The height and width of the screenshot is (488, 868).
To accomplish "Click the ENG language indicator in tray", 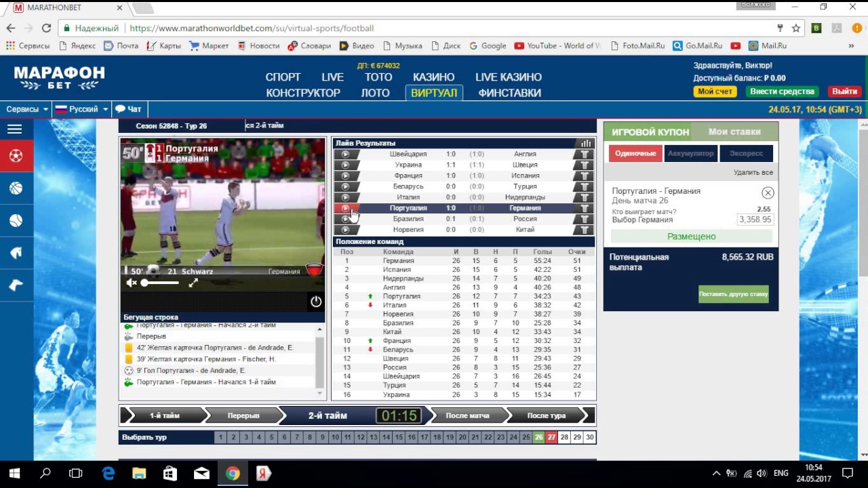I will tap(781, 473).
